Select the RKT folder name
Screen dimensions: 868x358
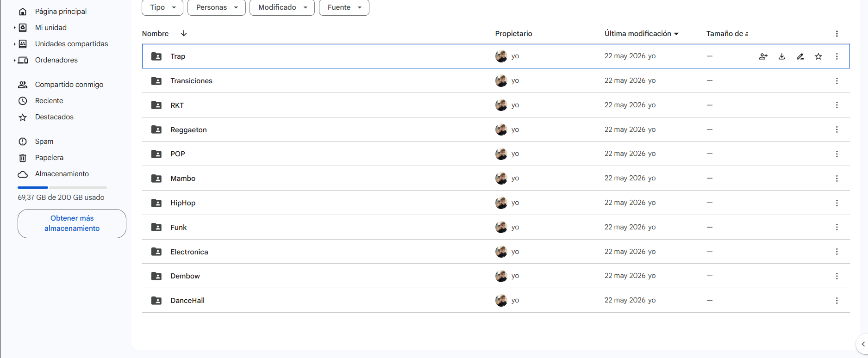click(177, 105)
